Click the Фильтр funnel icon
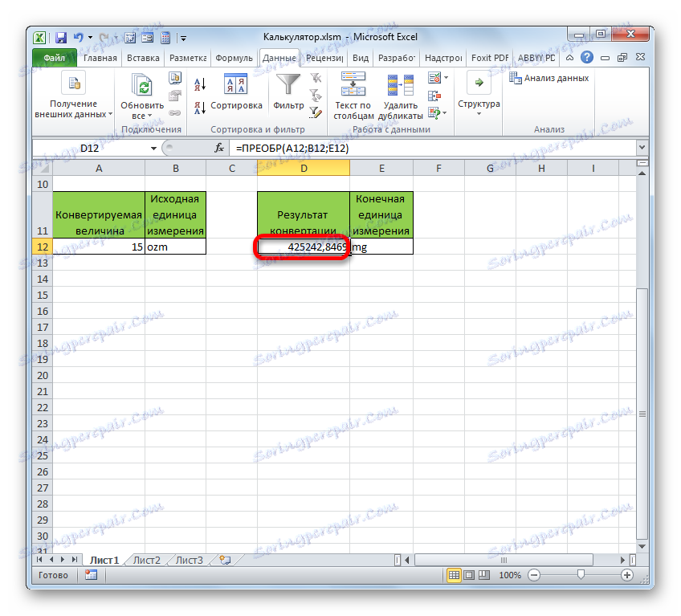 tap(288, 84)
